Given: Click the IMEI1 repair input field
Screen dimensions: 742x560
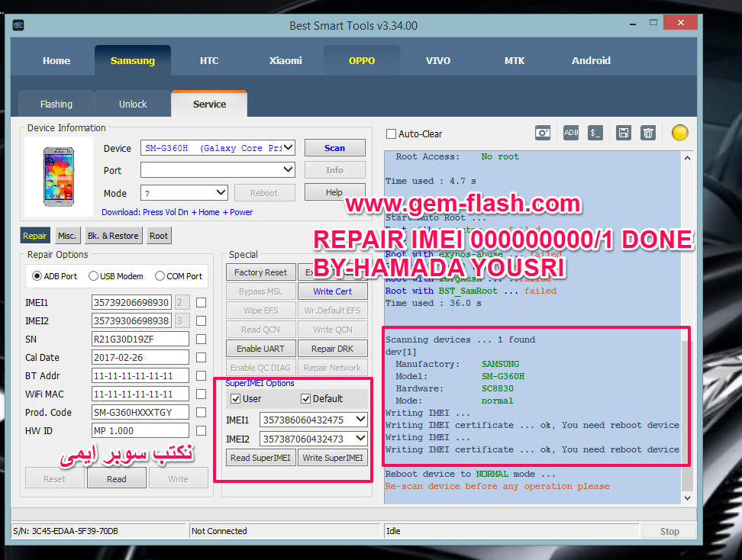Looking at the screenshot, I should (131, 302).
